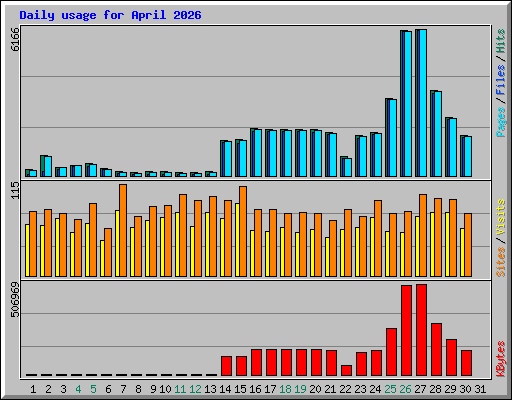Select the yellow Visits legend label
This screenshot has height=400, width=512.
pos(501,217)
